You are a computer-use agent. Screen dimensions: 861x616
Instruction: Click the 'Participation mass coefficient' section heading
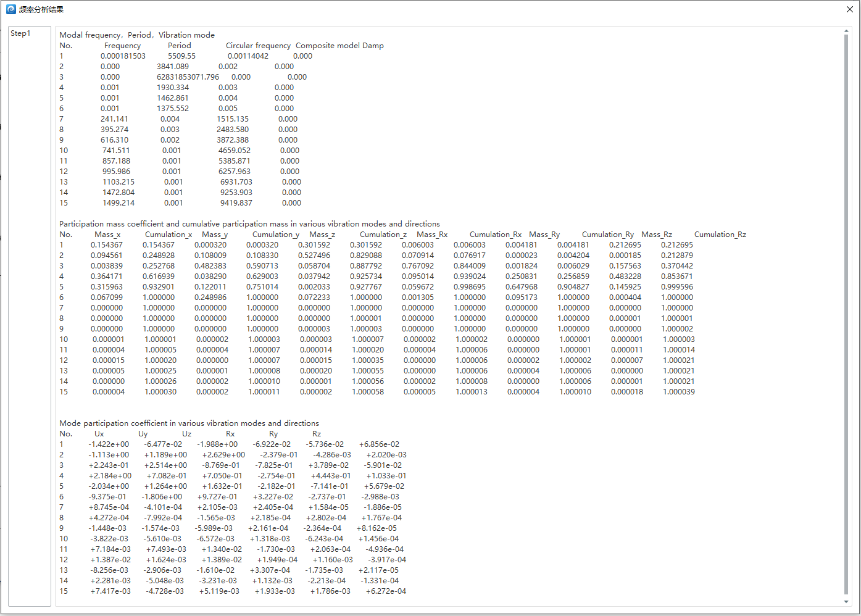pos(249,224)
